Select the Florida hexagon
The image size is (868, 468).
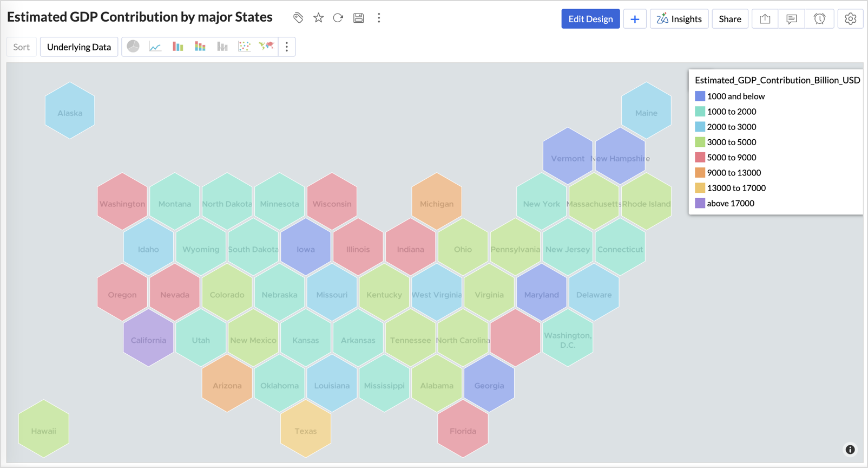[x=463, y=429]
